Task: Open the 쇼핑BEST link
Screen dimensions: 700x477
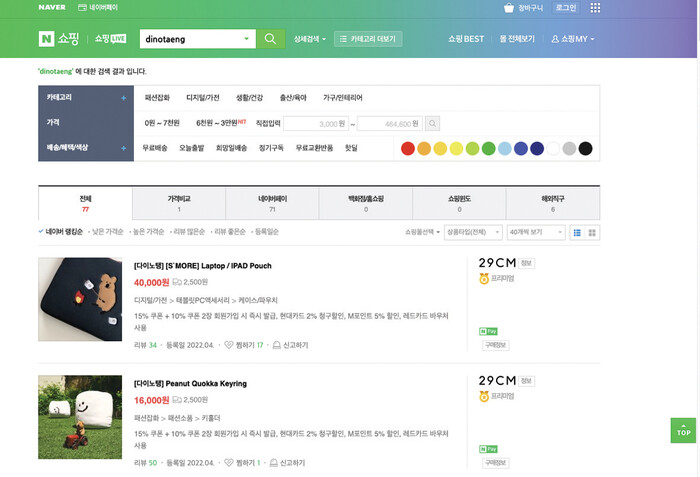Action: (x=466, y=39)
